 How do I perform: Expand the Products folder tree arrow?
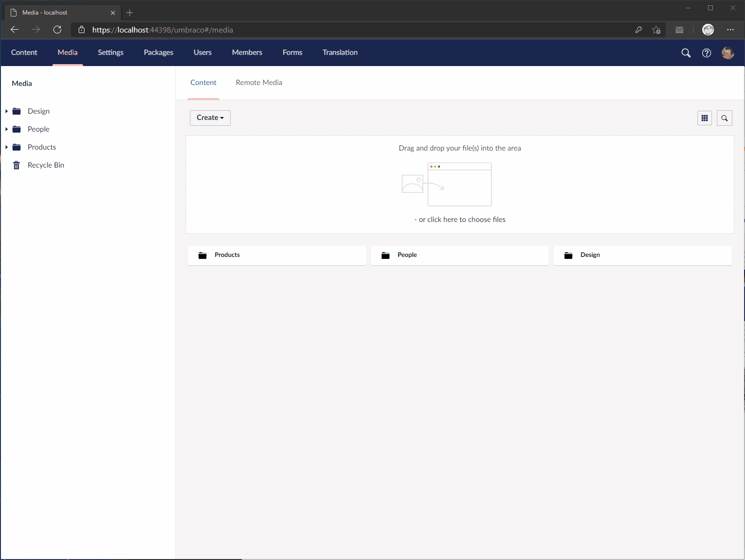tap(6, 147)
